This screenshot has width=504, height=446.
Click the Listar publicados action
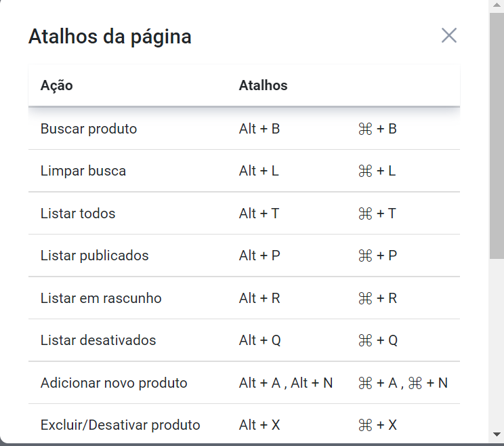click(x=95, y=256)
